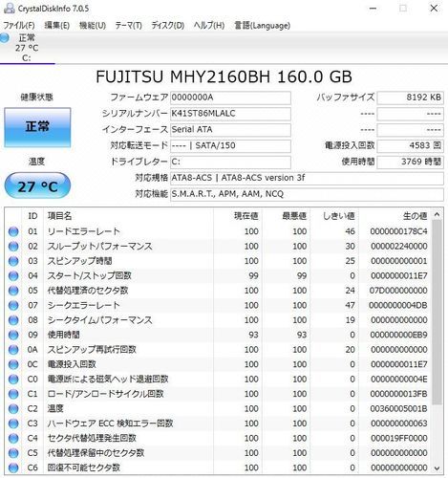Viewport: 448px width, 478px height.
Task: Click worst value 93 of 使用時間 row
Action: tap(302, 335)
